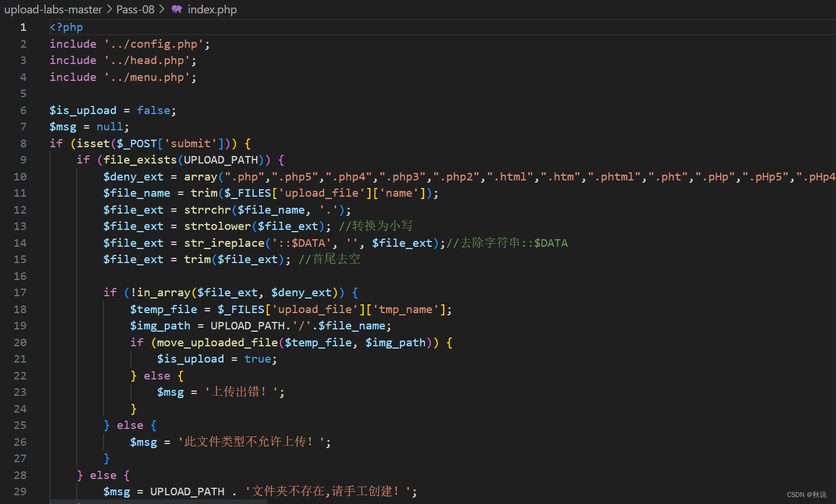The image size is (836, 504).
Task: Click line number 1 in gutter
Action: pyautogui.click(x=23, y=27)
